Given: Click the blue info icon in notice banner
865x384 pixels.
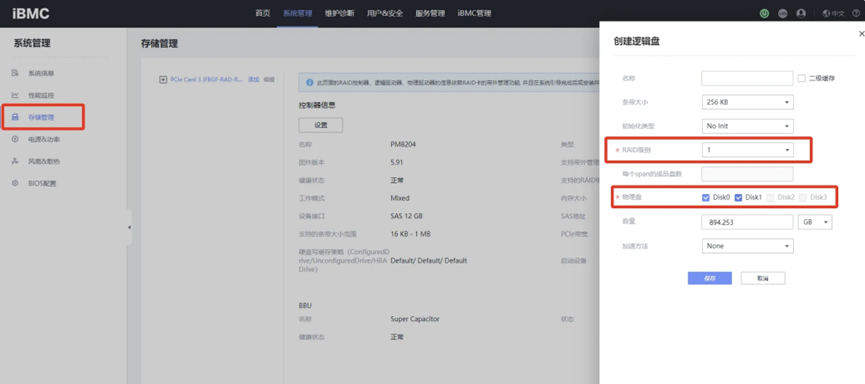Looking at the screenshot, I should pyautogui.click(x=309, y=82).
